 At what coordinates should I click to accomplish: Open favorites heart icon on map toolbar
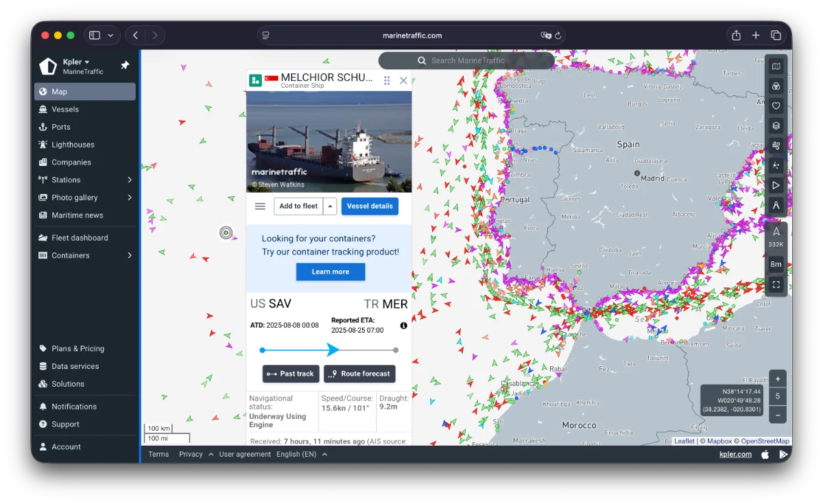(776, 106)
